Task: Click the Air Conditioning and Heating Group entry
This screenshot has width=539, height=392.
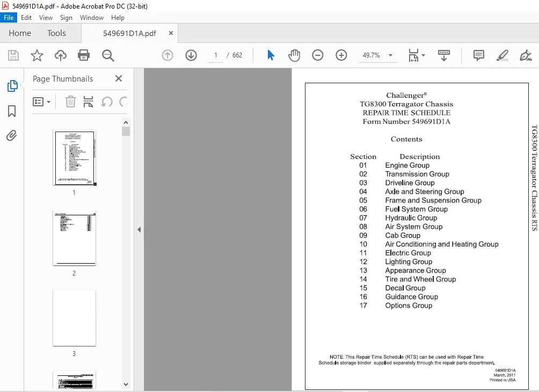Action: [x=442, y=244]
